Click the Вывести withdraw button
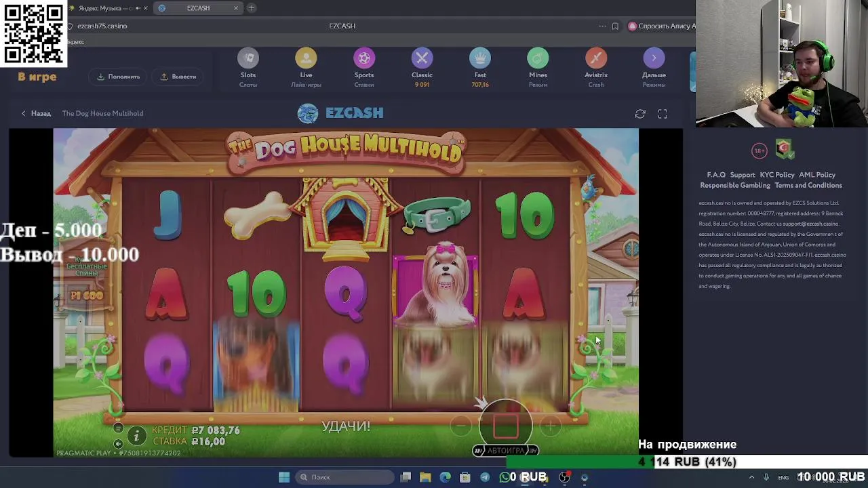The height and width of the screenshot is (488, 868). point(178,77)
